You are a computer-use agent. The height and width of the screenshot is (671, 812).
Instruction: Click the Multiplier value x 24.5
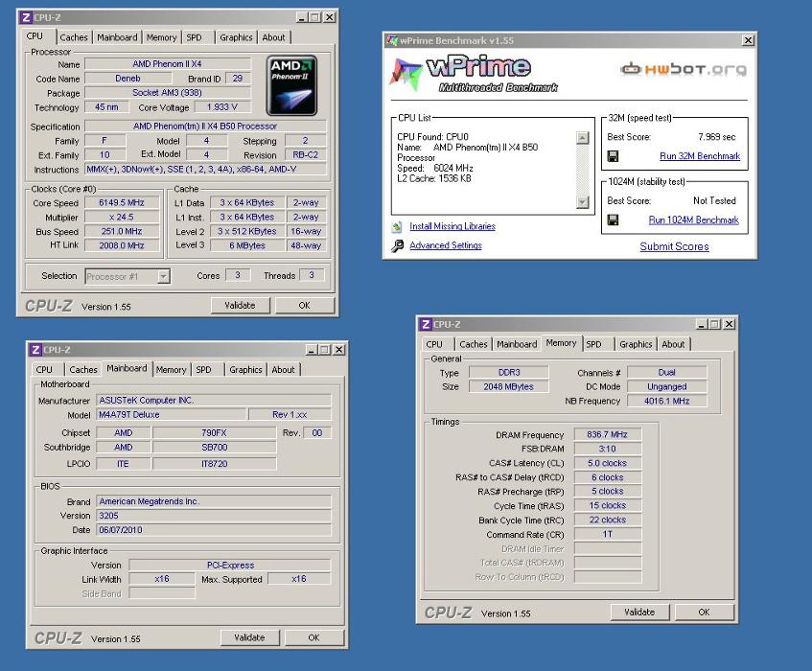[122, 218]
